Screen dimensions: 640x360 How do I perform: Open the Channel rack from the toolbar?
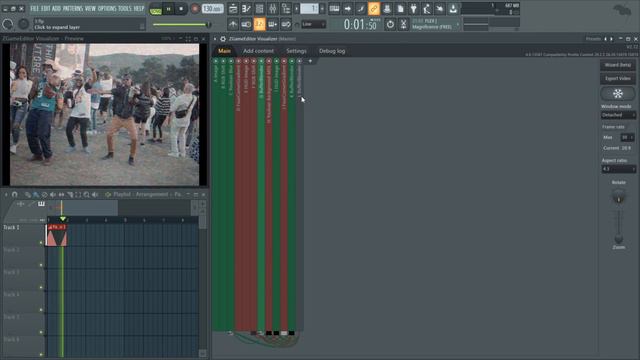point(260,9)
